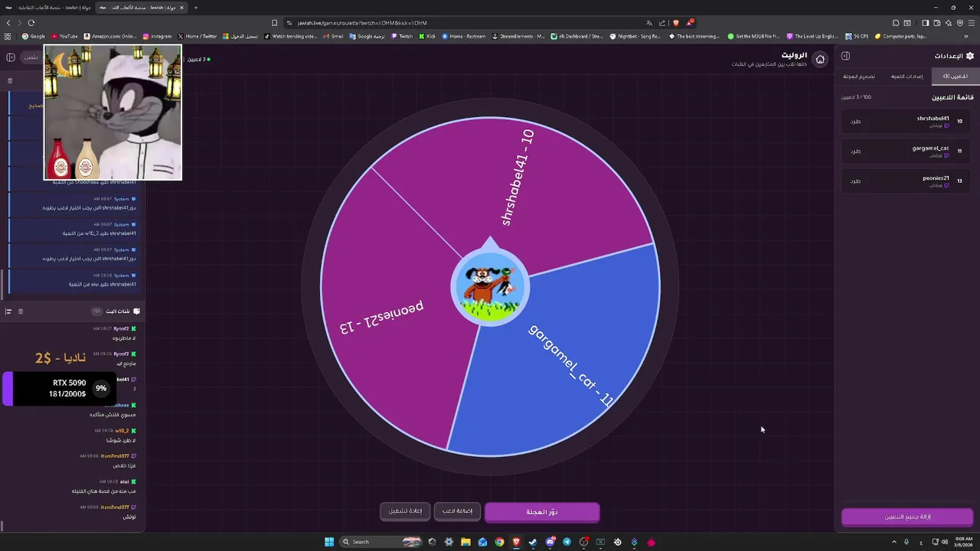Open the YouTube bookmark
This screenshot has height=551, width=980.
64,36
